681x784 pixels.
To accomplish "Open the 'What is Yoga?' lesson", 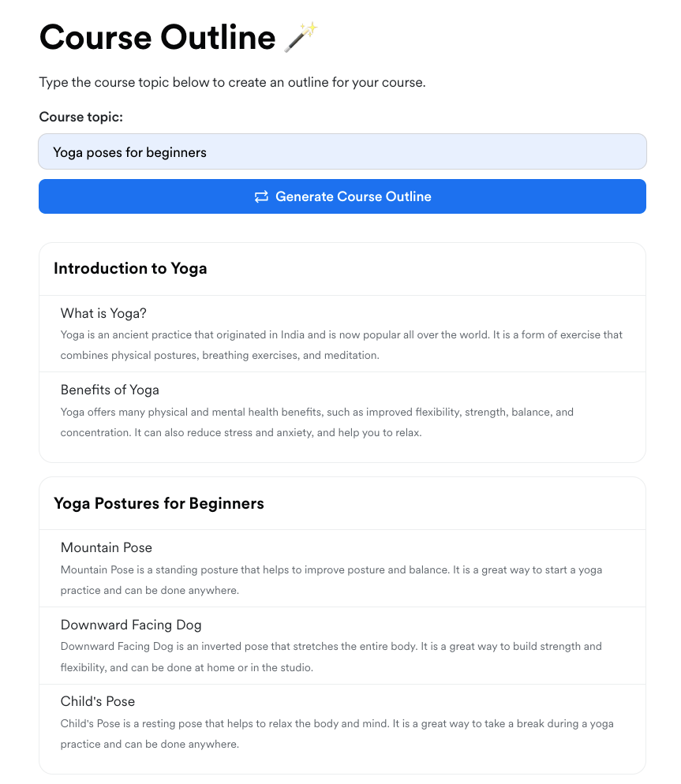I will click(103, 313).
